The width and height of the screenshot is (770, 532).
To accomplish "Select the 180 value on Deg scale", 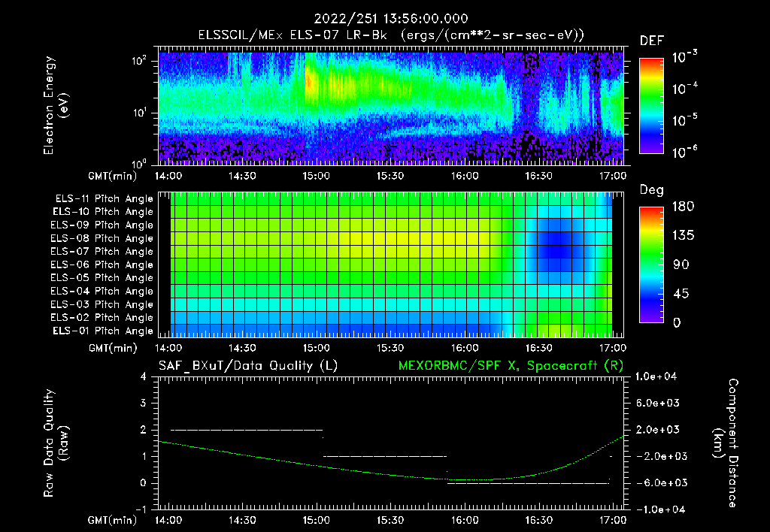I will point(683,206).
